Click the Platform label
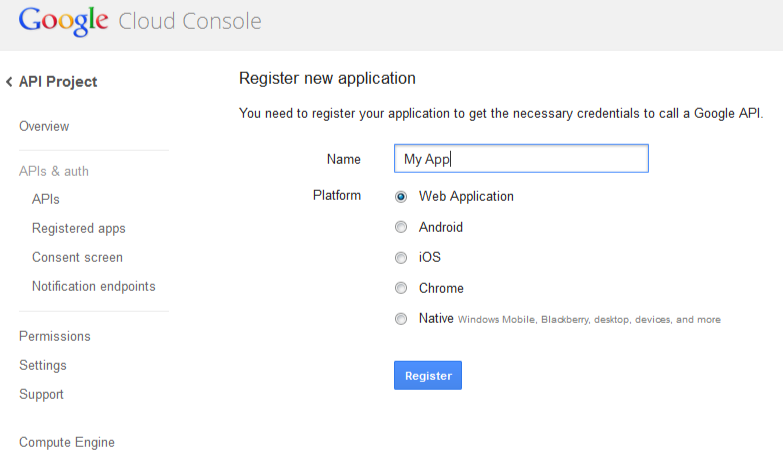783x451 pixels. 337,195
